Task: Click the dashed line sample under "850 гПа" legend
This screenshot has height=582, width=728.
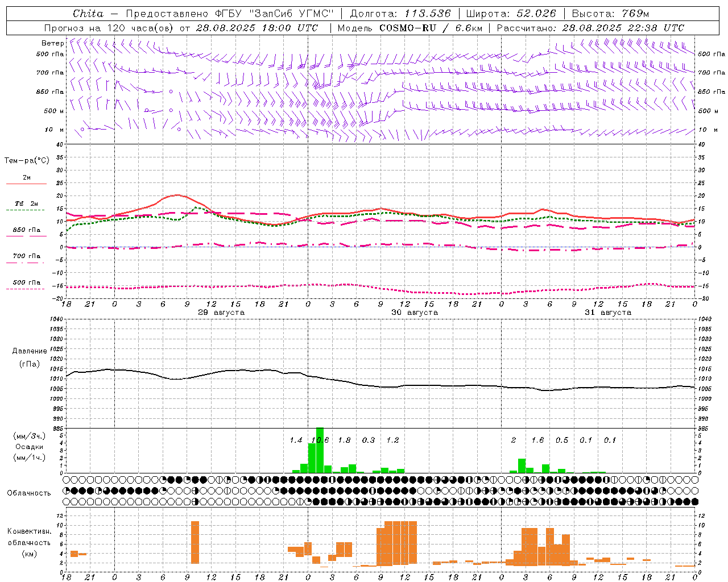Action: click(x=26, y=236)
